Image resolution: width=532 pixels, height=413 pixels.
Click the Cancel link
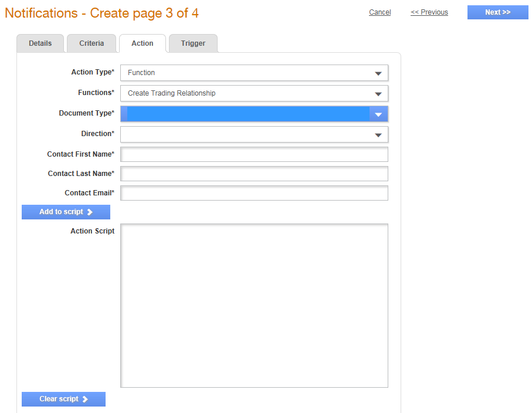(380, 12)
